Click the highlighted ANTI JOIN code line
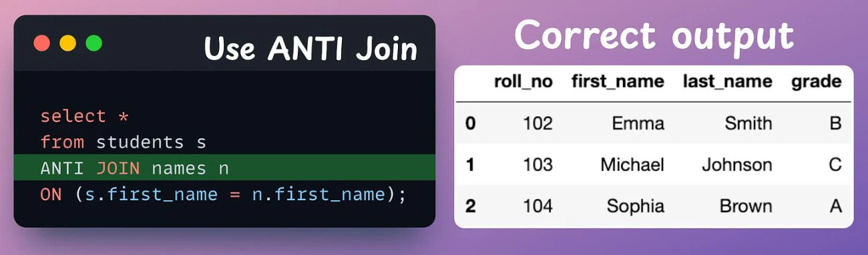 click(224, 168)
